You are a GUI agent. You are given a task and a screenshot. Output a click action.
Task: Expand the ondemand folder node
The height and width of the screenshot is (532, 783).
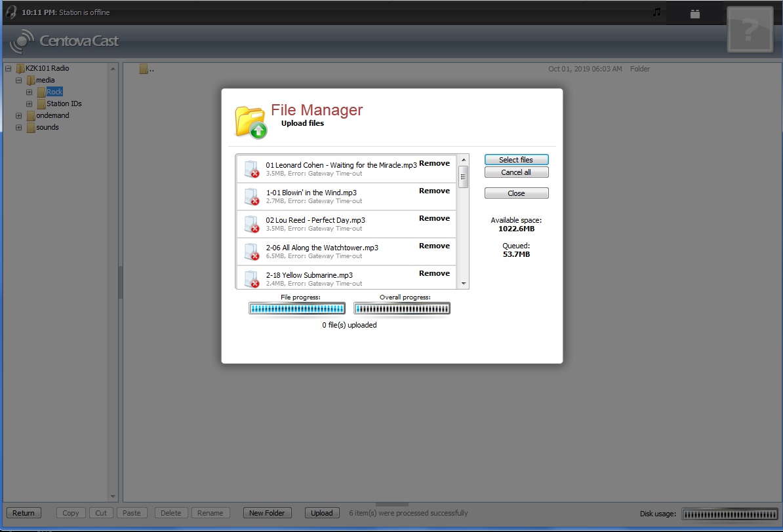pyautogui.click(x=18, y=115)
